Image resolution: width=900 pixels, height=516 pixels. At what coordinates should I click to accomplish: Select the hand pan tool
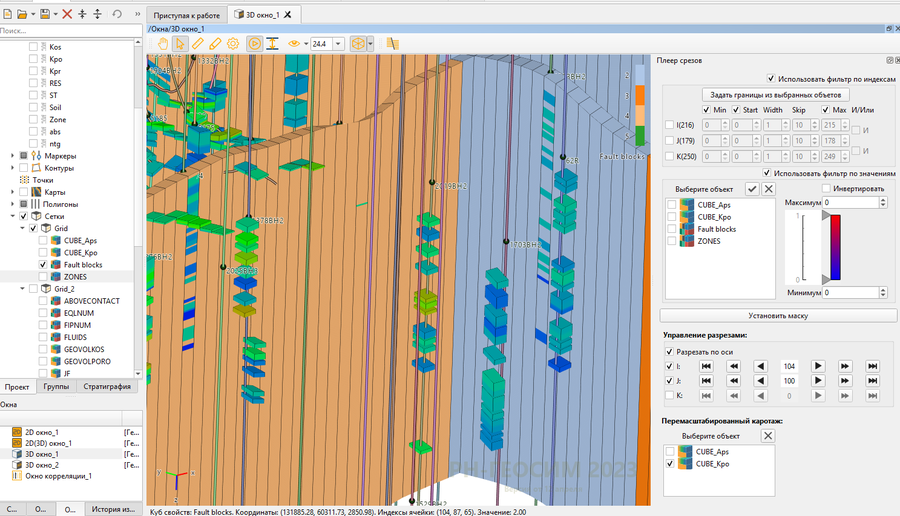(161, 44)
